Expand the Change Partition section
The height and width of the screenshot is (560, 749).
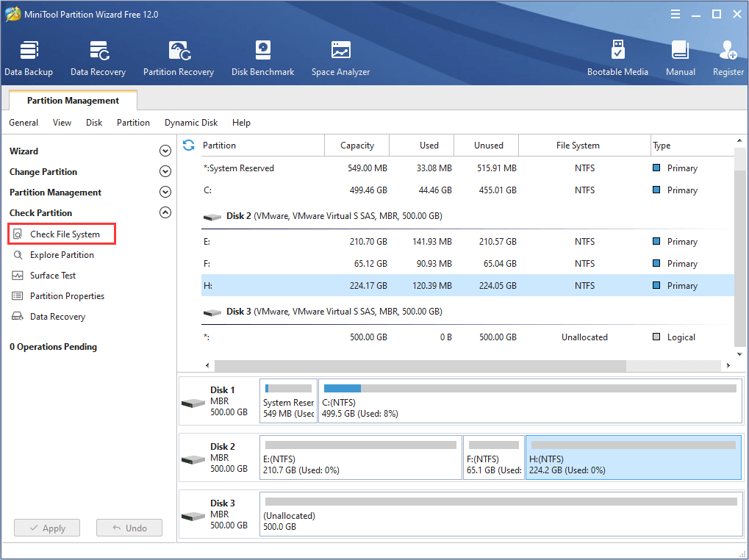pyautogui.click(x=165, y=171)
